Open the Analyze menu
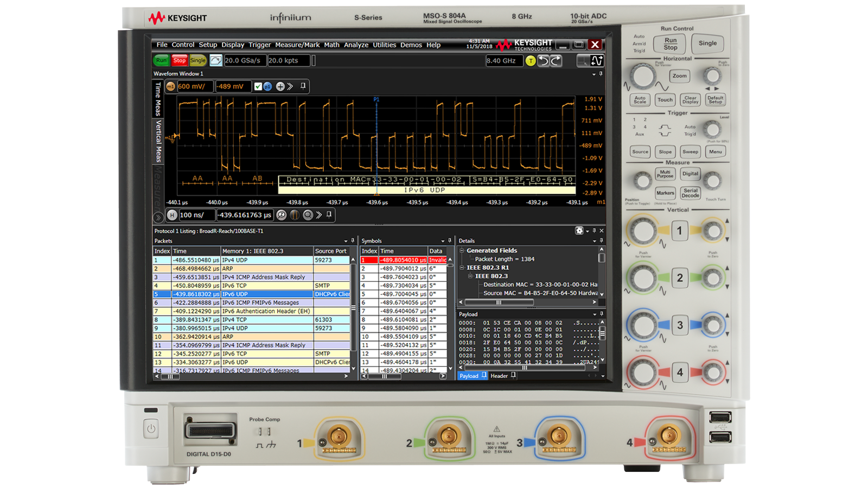This screenshot has width=868, height=488. (x=356, y=45)
